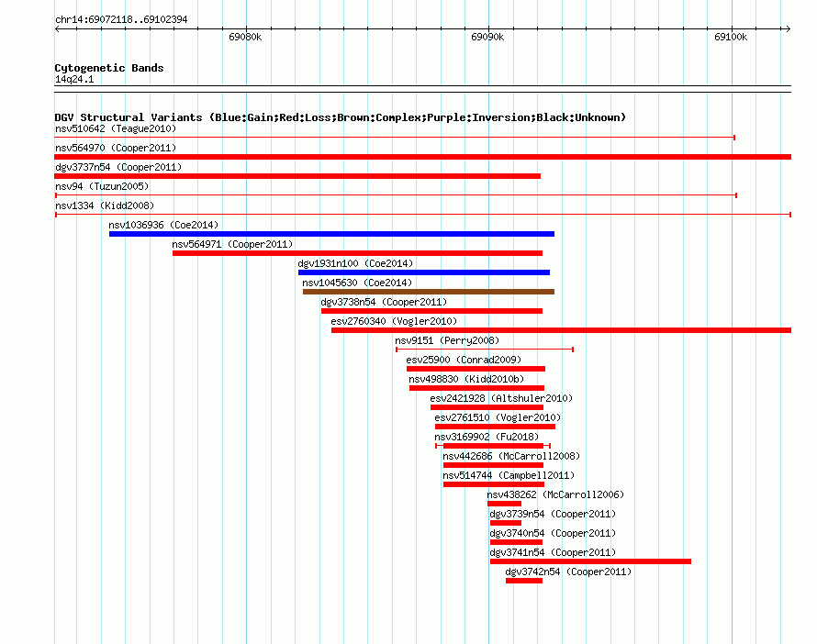Screen dimensions: 817x644
Task: Open the dgv3737n54 (Cooper2011) variant label
Action: [x=118, y=167]
